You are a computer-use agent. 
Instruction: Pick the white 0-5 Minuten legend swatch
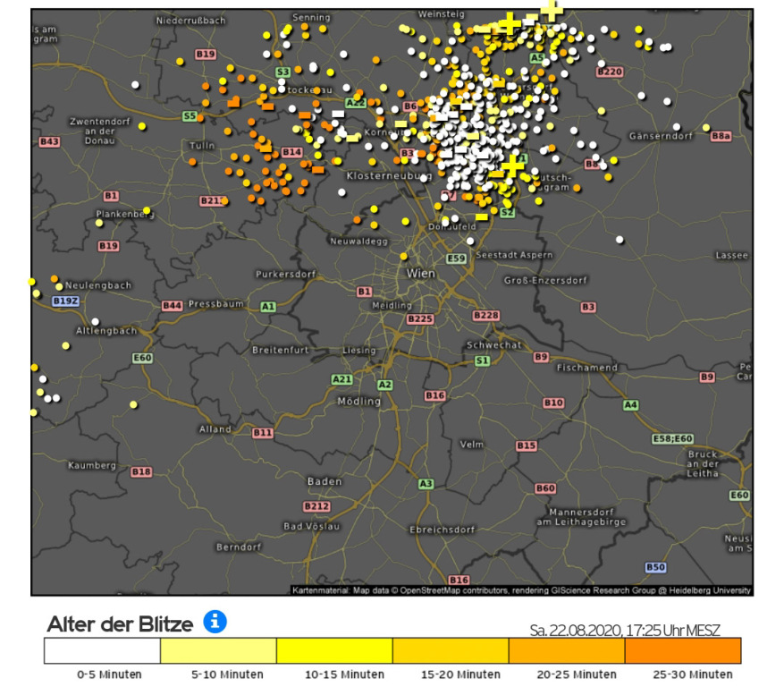click(102, 650)
